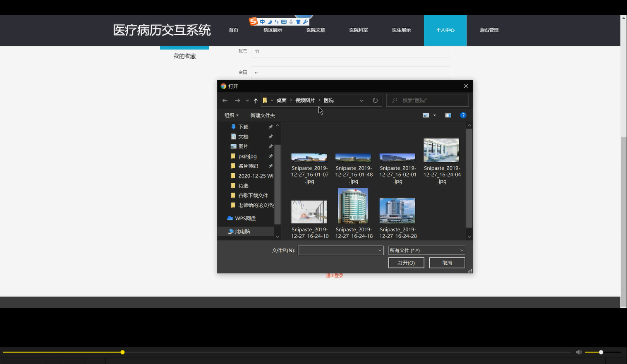Open the file type dropdown 所有文件 (*.*)
The height and width of the screenshot is (364, 627).
[426, 250]
